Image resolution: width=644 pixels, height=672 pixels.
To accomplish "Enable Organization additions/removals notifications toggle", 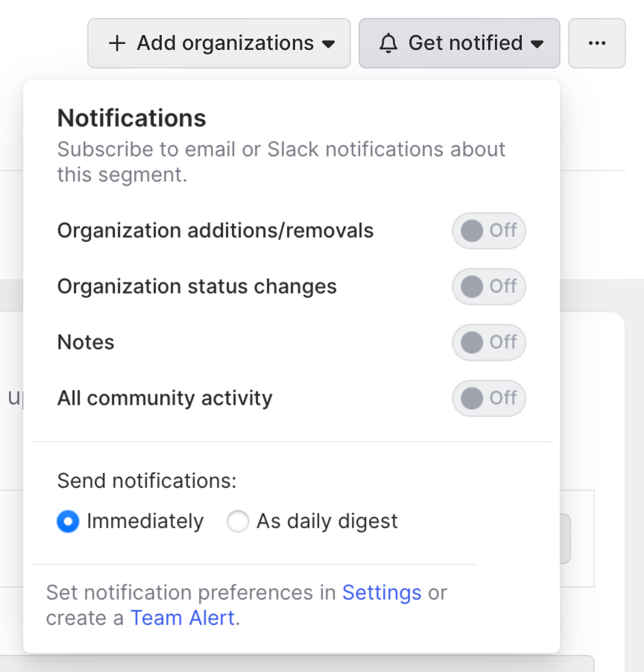I will coord(488,231).
